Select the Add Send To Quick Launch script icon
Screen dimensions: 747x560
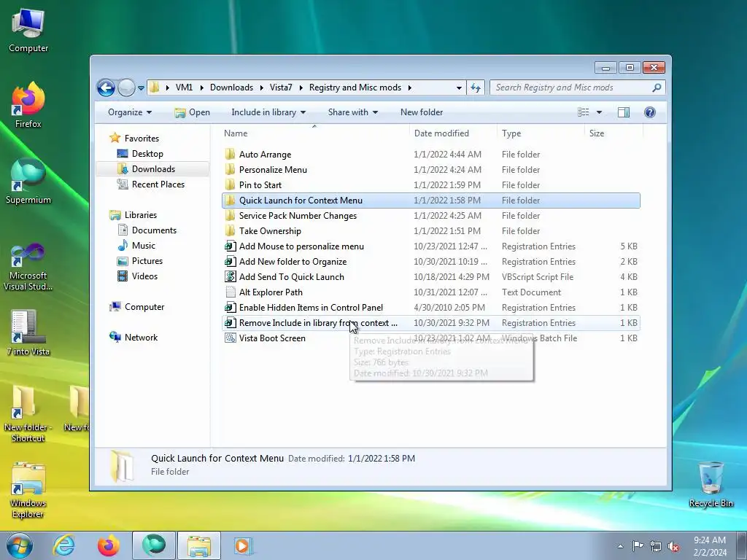click(230, 276)
